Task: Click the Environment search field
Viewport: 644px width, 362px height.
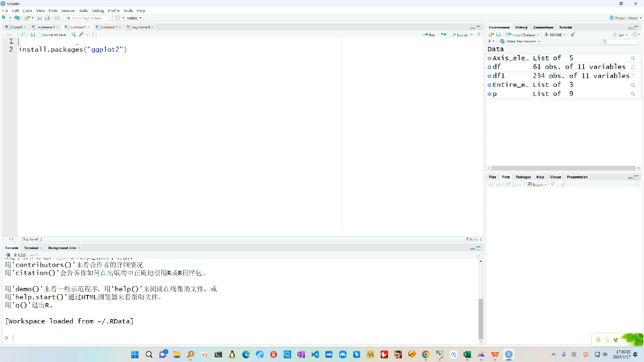Action: (620, 42)
